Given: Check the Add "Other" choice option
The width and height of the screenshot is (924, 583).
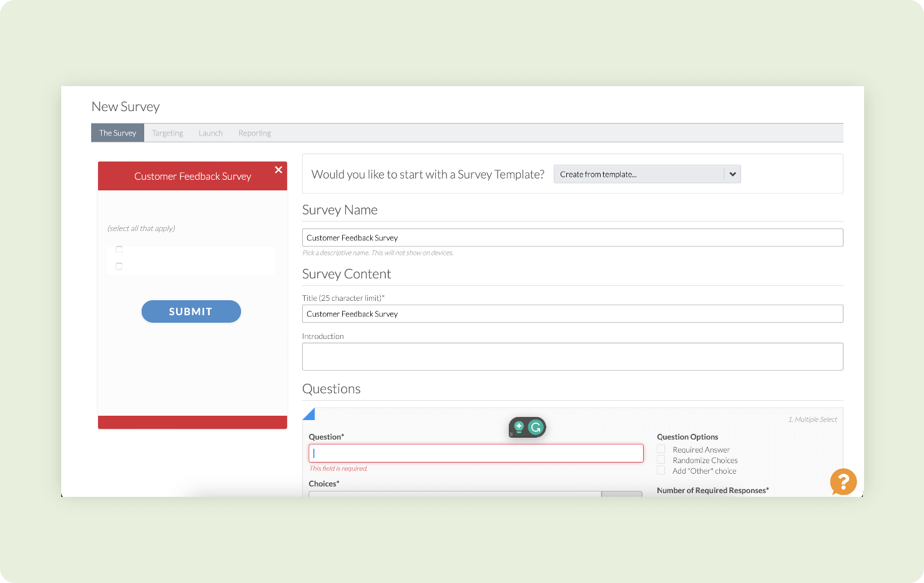Looking at the screenshot, I should [661, 471].
